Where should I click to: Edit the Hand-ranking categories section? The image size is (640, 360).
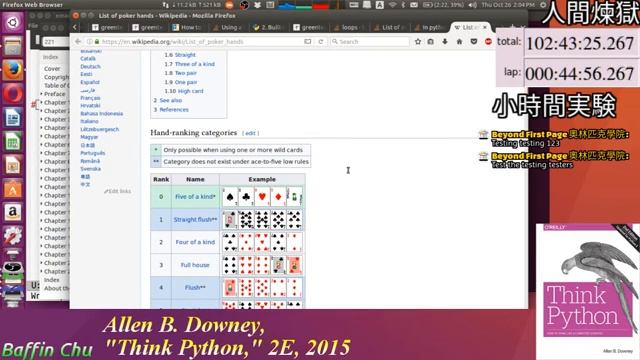251,133
